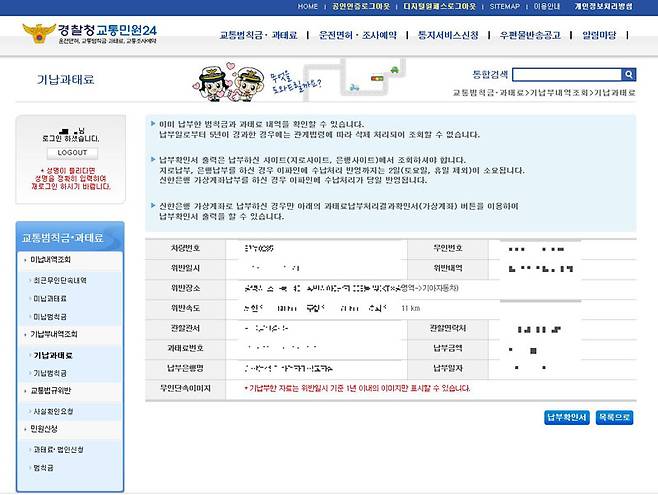Click the 납부은행명 table label
The width and height of the screenshot is (658, 495).
(185, 368)
